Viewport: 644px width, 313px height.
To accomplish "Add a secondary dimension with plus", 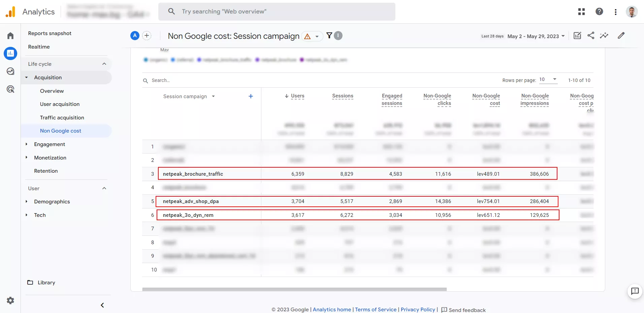I will pos(251,96).
